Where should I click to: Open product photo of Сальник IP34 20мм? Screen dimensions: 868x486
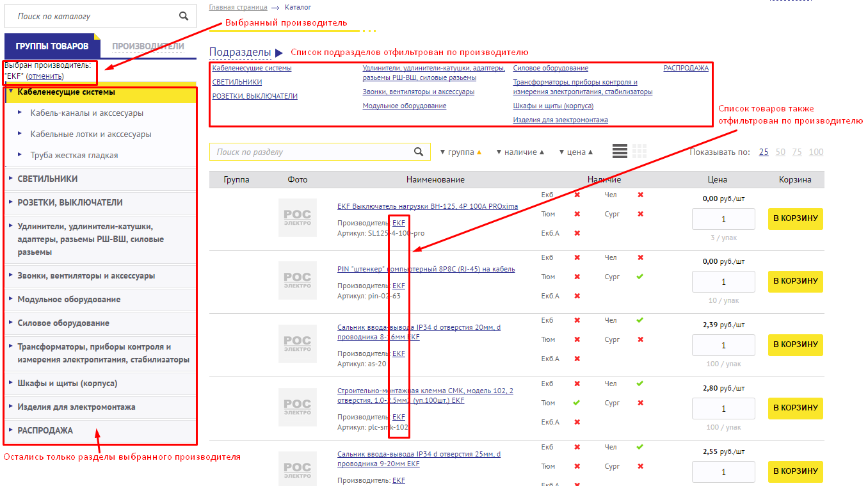(x=298, y=344)
